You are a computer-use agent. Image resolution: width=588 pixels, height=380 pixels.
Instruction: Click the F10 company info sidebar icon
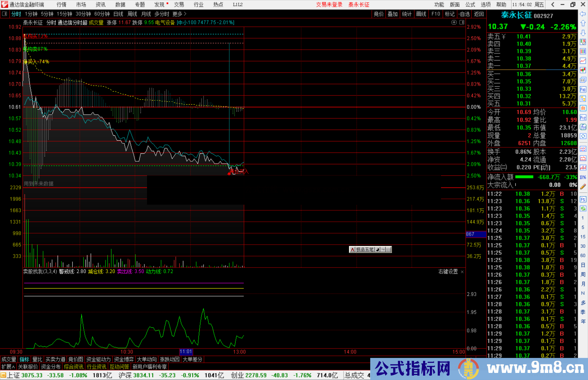tap(583, 89)
